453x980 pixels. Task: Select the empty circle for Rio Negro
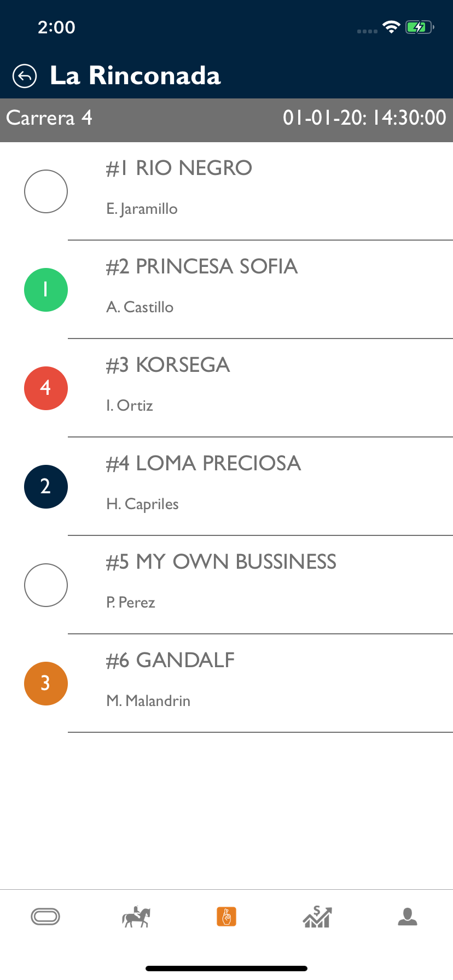tap(46, 191)
